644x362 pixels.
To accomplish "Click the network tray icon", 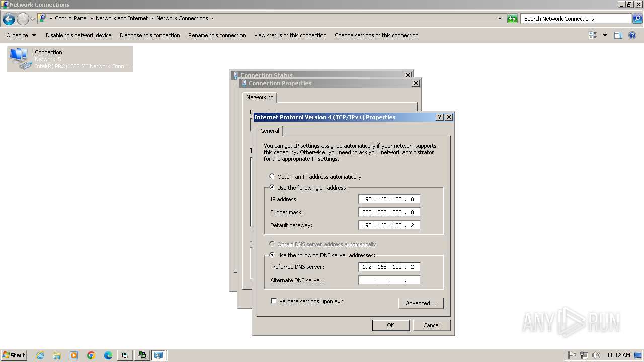I will [x=584, y=355].
